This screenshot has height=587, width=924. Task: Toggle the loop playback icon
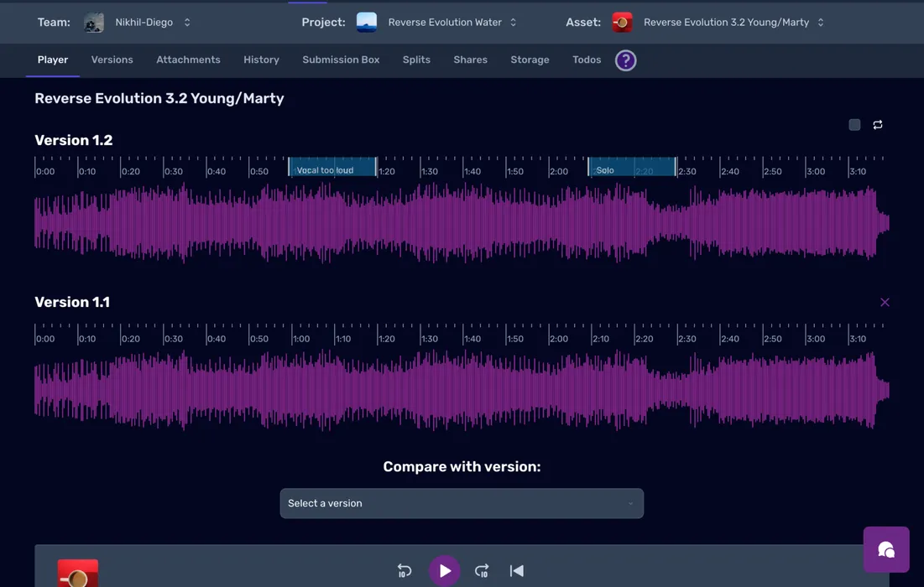click(x=878, y=125)
